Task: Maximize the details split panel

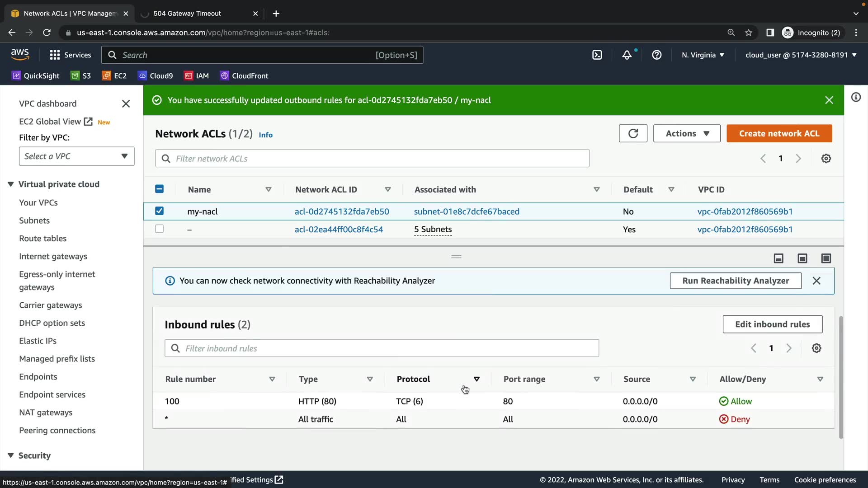Action: coord(826,258)
